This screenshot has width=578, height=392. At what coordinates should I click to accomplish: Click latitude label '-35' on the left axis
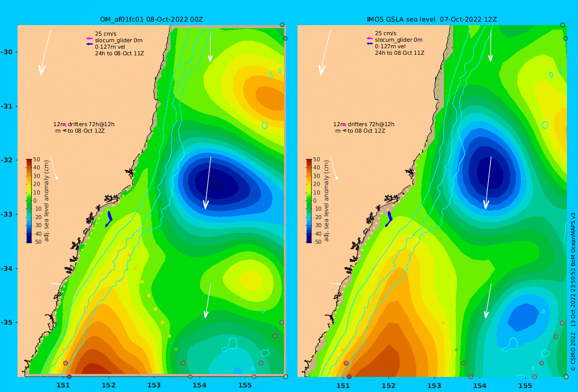7,323
